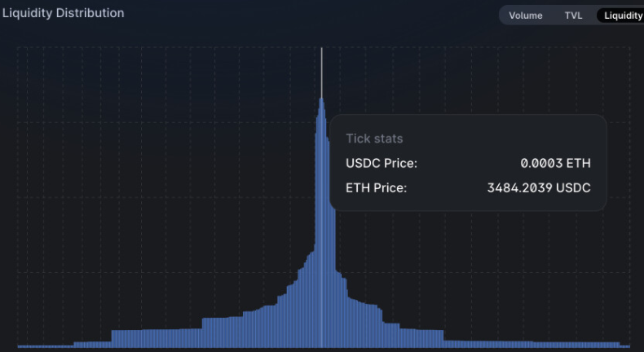Click the long low flat bars on the far right
This screenshot has height=352, width=644.
pos(532,344)
